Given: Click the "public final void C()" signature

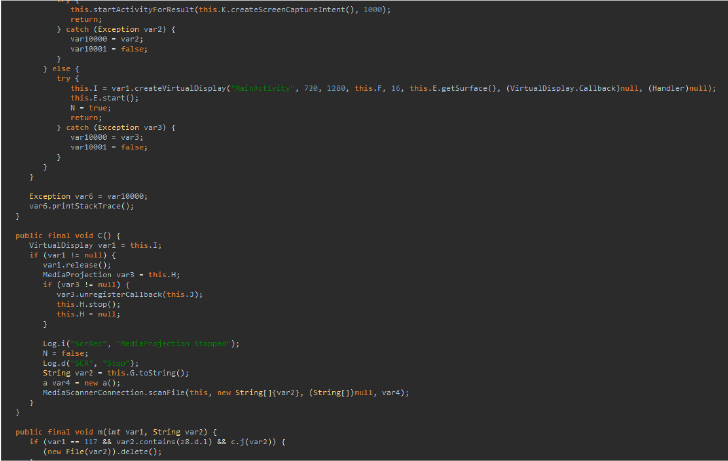Looking at the screenshot, I should (x=68, y=235).
